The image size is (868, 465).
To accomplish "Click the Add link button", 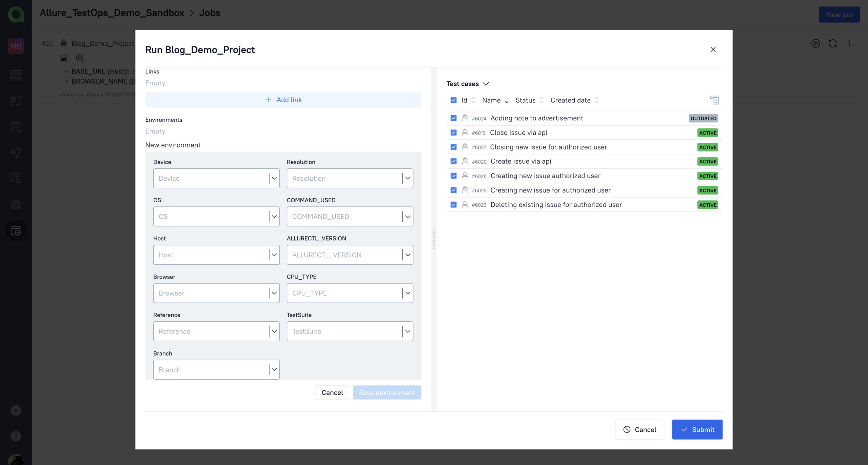I will tap(283, 100).
